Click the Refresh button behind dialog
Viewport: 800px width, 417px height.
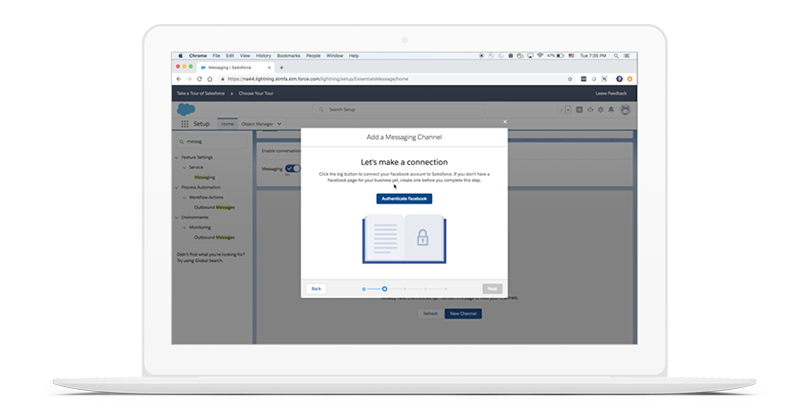(430, 313)
